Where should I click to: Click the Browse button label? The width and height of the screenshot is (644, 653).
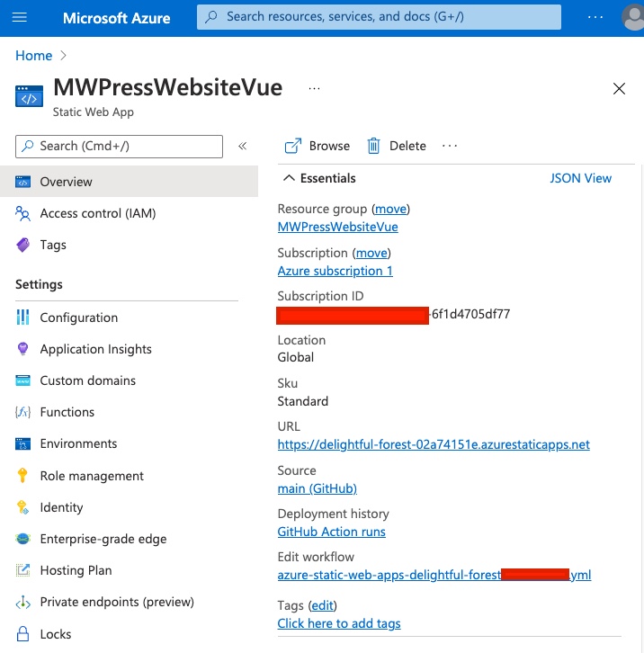click(x=329, y=146)
